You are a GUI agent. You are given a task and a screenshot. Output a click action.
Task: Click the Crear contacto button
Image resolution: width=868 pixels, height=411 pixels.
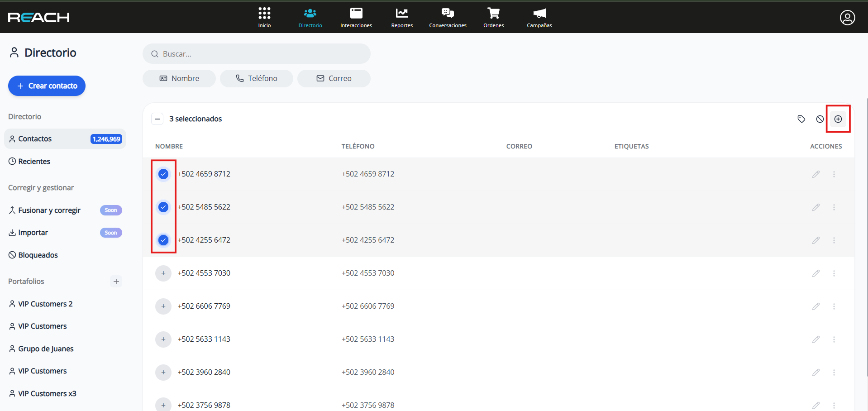[x=47, y=86]
